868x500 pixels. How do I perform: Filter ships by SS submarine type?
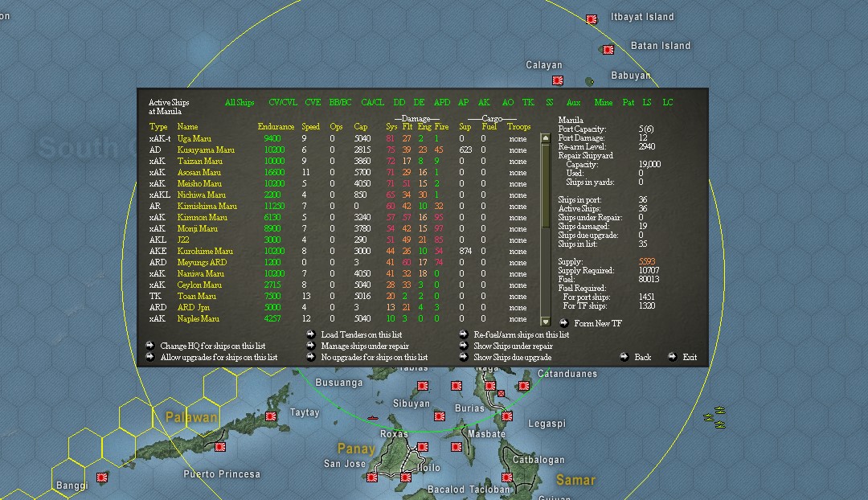pos(550,102)
